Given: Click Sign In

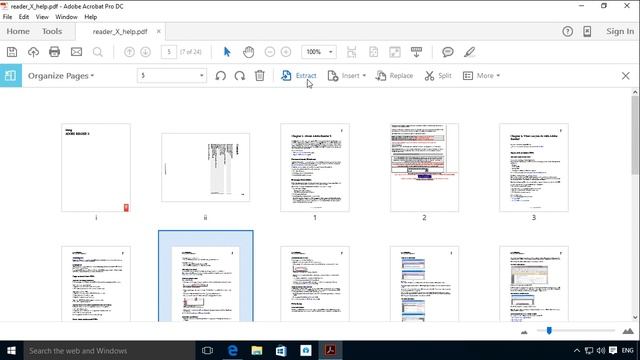Looking at the screenshot, I should click(x=620, y=31).
